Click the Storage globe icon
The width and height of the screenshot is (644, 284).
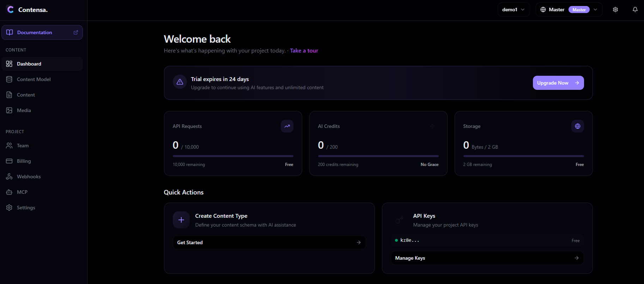click(578, 126)
